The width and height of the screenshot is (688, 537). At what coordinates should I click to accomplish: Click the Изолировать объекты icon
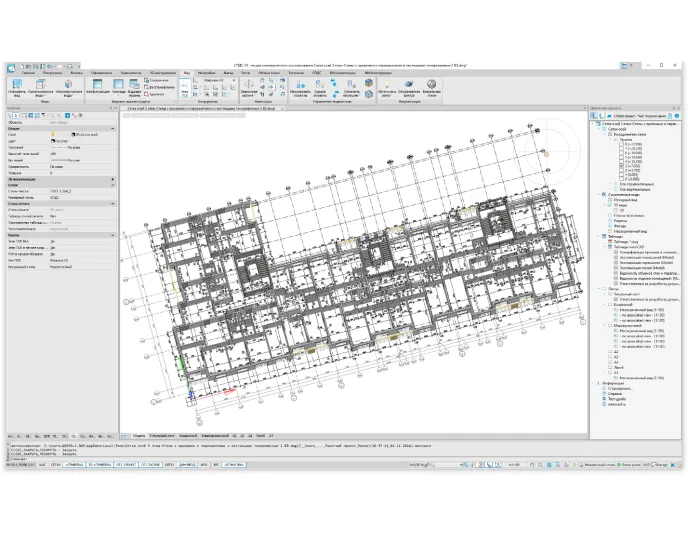(x=299, y=88)
